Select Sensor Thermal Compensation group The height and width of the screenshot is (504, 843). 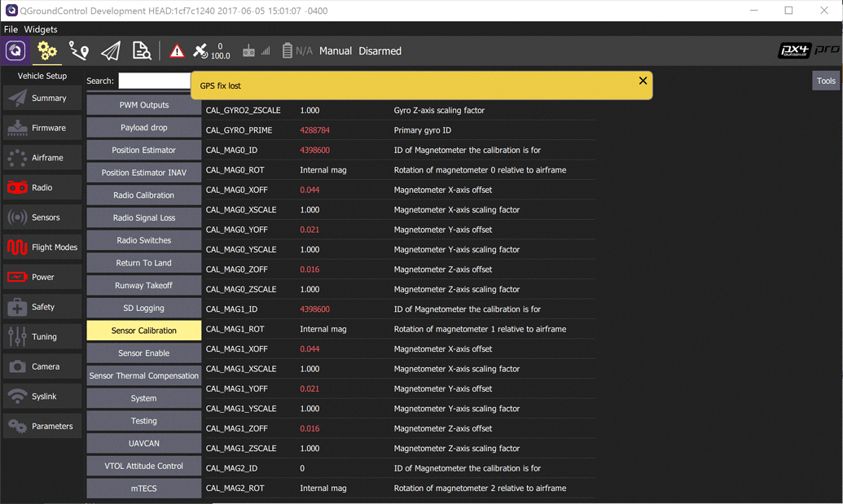(144, 375)
